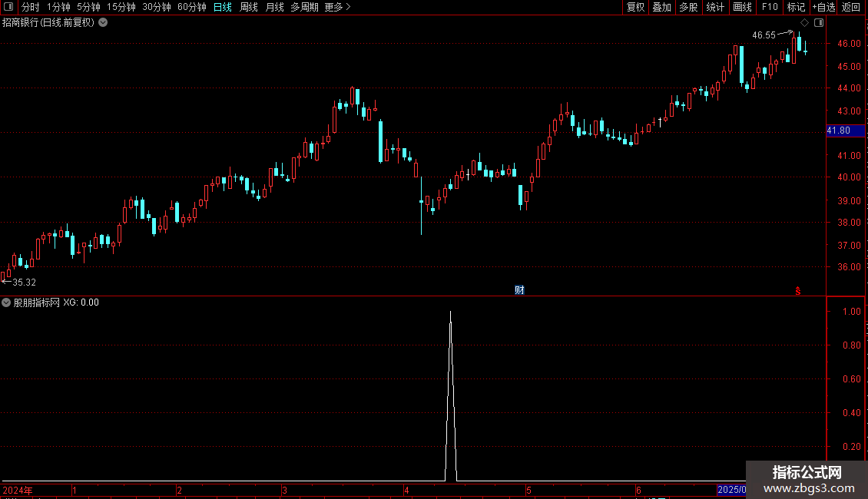The image size is (868, 499).
Task: Click the XG: 0.00 indicator value
Action: click(x=81, y=302)
